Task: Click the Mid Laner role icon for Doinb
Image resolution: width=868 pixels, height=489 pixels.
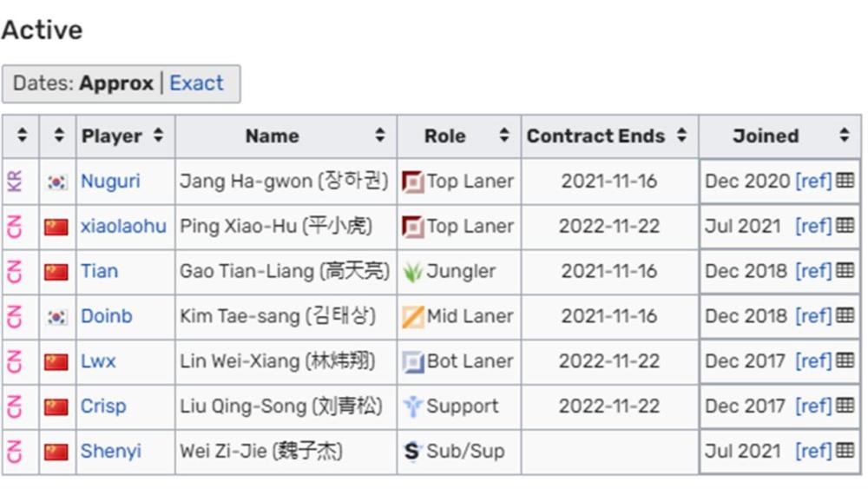Action: click(x=412, y=317)
